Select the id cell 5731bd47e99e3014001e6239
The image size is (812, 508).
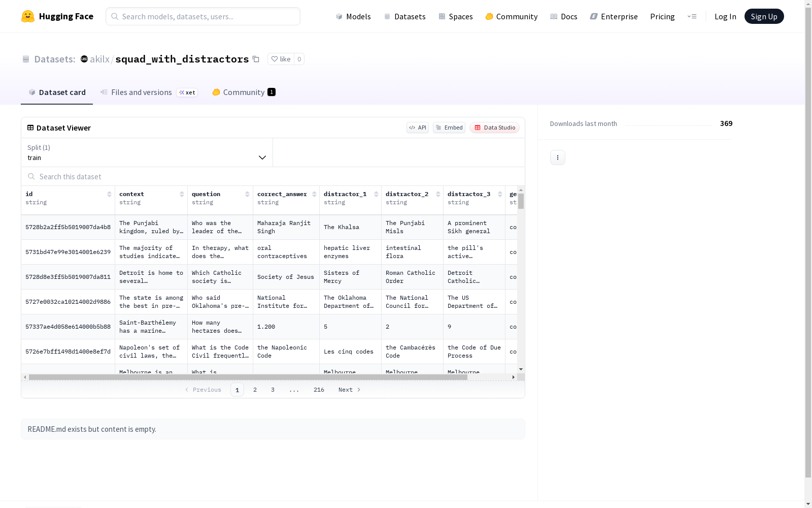click(x=68, y=252)
